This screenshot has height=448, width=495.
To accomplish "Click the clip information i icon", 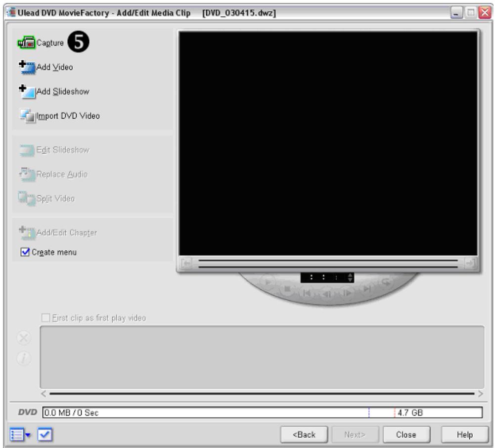I will point(24,358).
